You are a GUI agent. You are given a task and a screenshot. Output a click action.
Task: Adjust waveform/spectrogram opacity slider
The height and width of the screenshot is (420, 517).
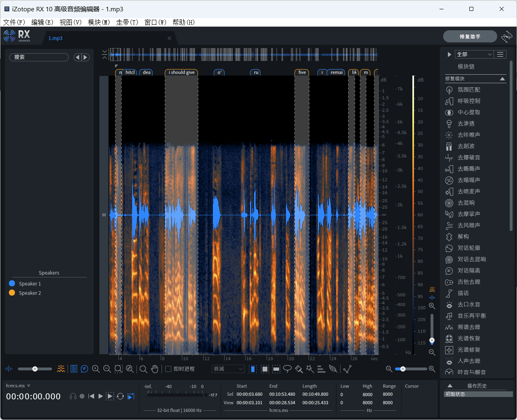pyautogui.click(x=35, y=369)
